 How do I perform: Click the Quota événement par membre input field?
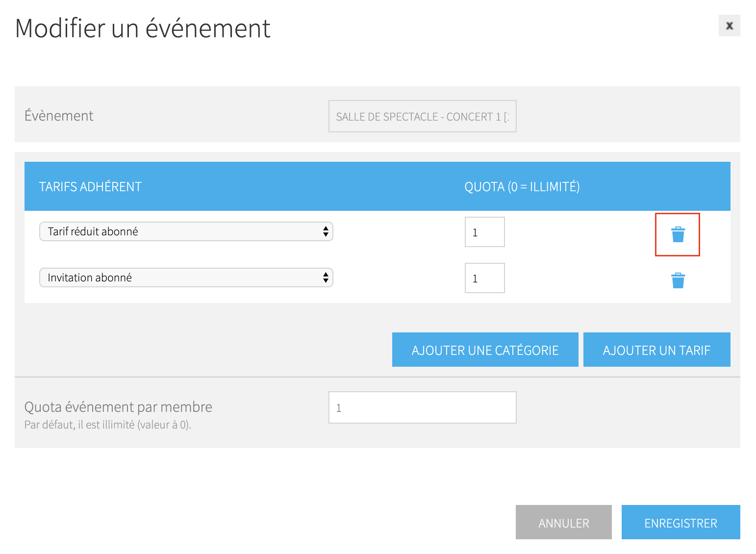(422, 407)
